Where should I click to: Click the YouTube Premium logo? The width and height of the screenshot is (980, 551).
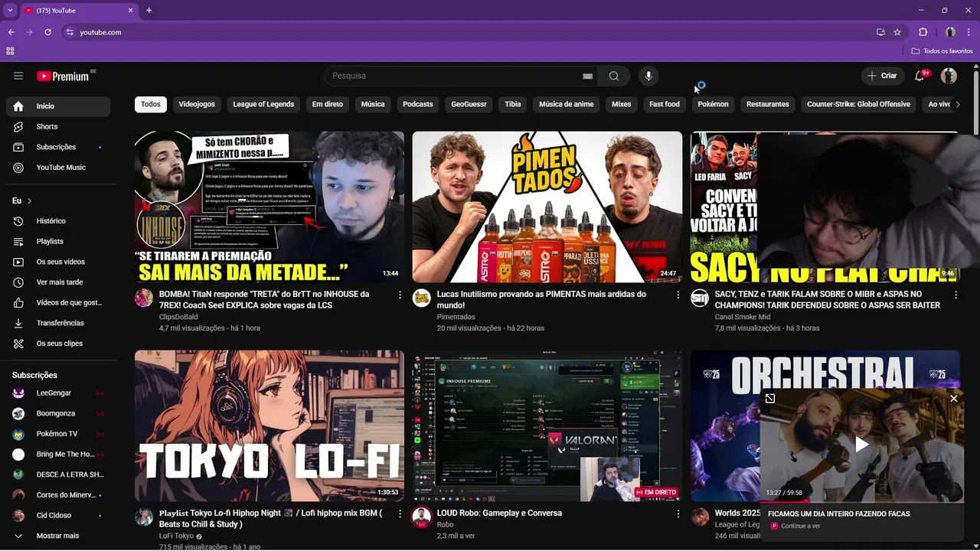(x=63, y=76)
